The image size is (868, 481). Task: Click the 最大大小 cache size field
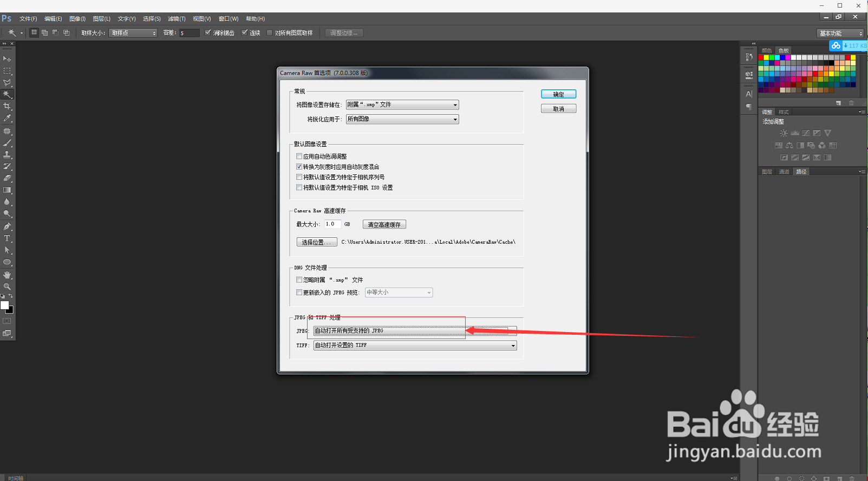(332, 224)
